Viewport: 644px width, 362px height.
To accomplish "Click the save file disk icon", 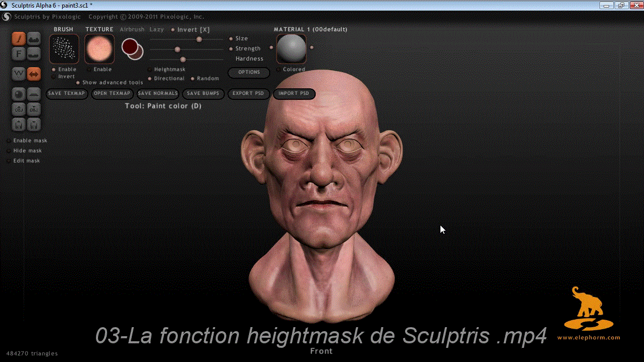I will (x=34, y=123).
